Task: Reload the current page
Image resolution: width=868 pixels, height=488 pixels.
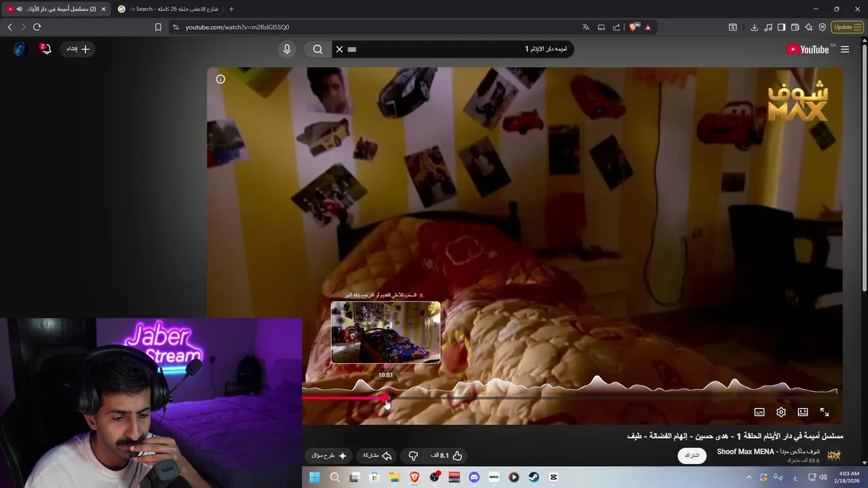Action: (37, 27)
